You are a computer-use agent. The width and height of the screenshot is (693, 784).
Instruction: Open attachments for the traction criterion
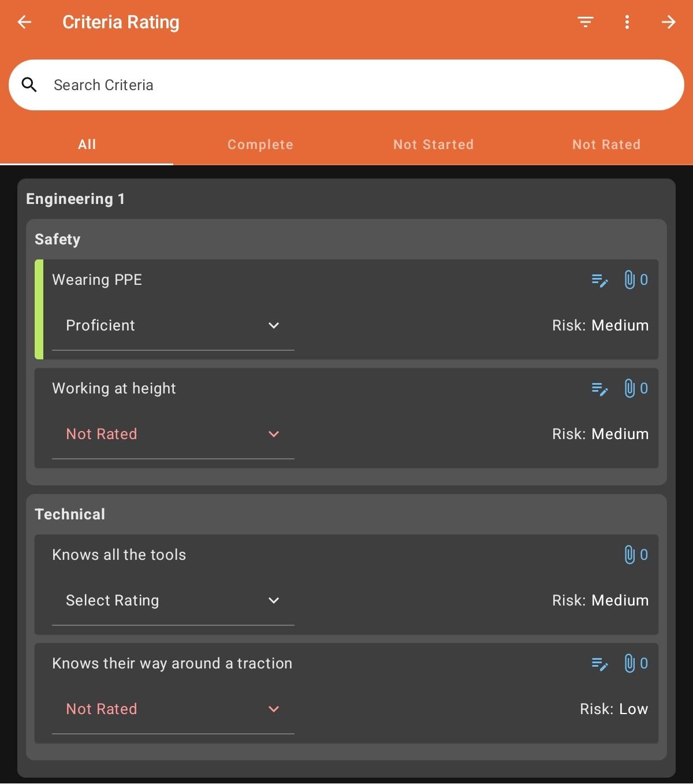coord(636,664)
